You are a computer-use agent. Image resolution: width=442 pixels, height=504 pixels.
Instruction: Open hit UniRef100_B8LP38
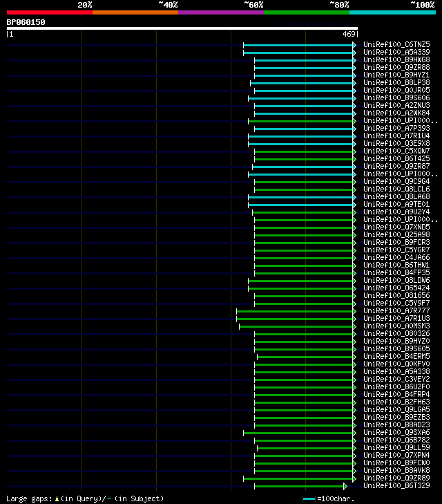coord(396,82)
